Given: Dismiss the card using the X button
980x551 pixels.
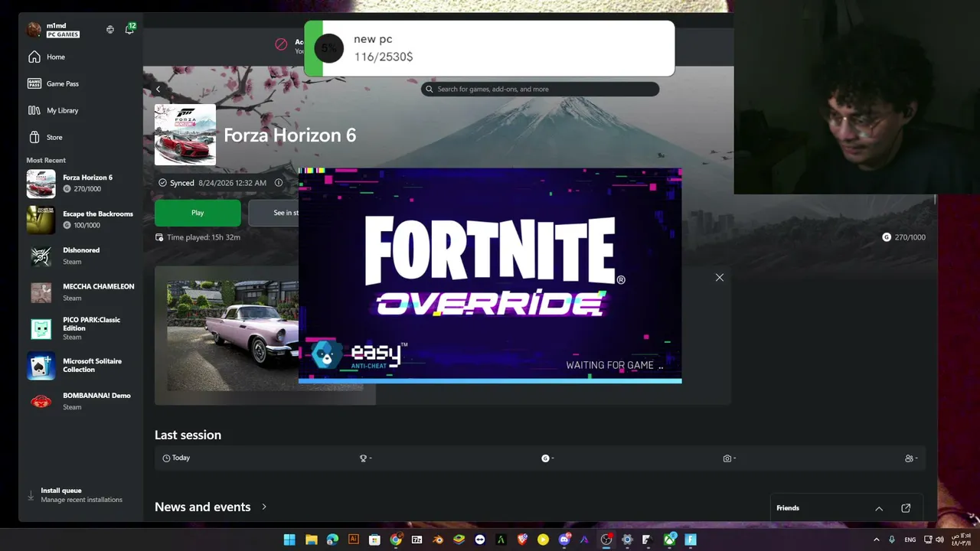Looking at the screenshot, I should tap(720, 278).
